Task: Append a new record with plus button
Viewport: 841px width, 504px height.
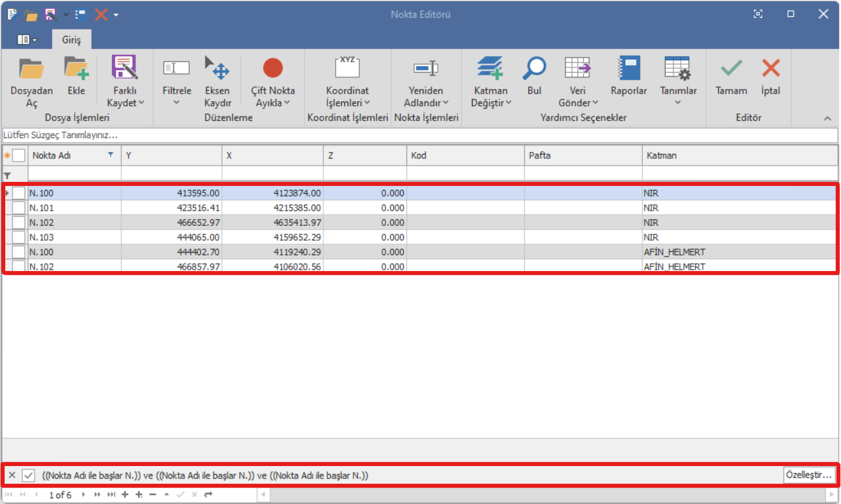Action: coord(125,495)
